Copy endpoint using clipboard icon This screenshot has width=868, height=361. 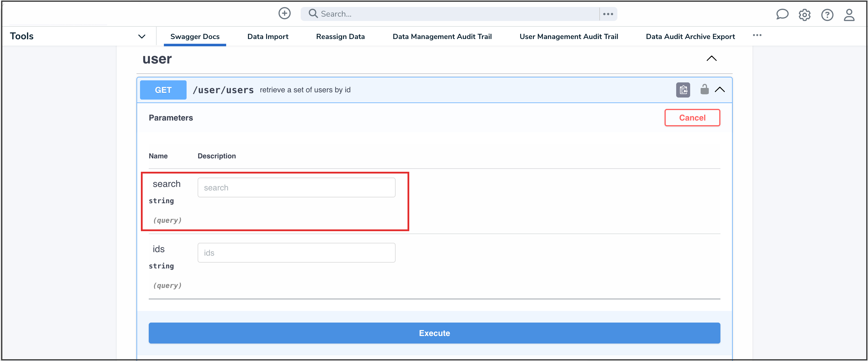(683, 90)
